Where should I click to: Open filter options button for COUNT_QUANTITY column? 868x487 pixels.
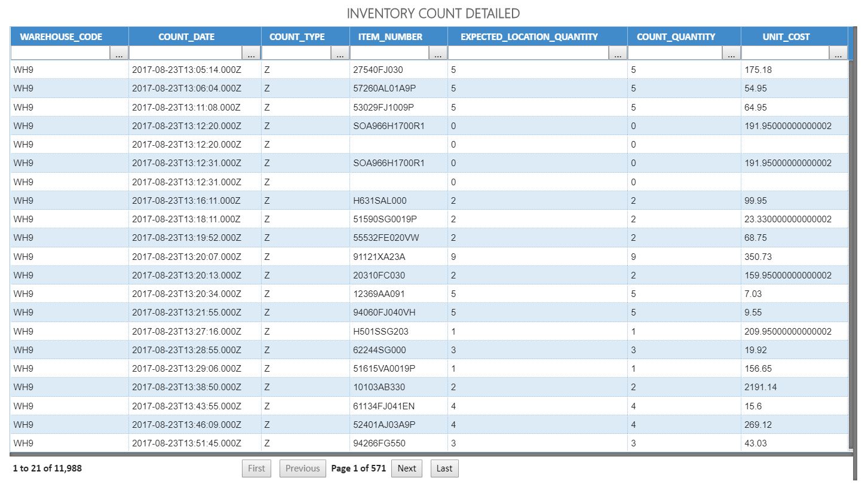pyautogui.click(x=731, y=54)
